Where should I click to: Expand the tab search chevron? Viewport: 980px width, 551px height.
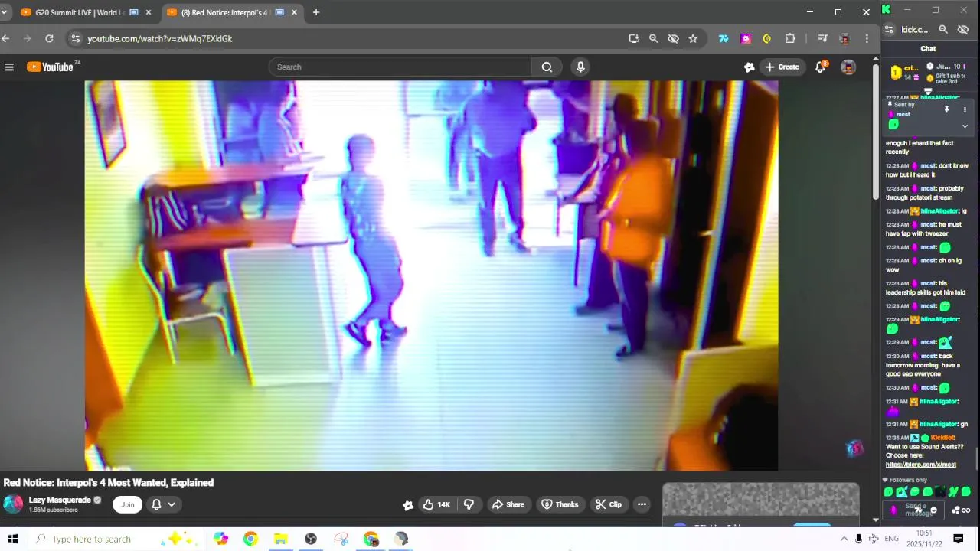pyautogui.click(x=4, y=13)
